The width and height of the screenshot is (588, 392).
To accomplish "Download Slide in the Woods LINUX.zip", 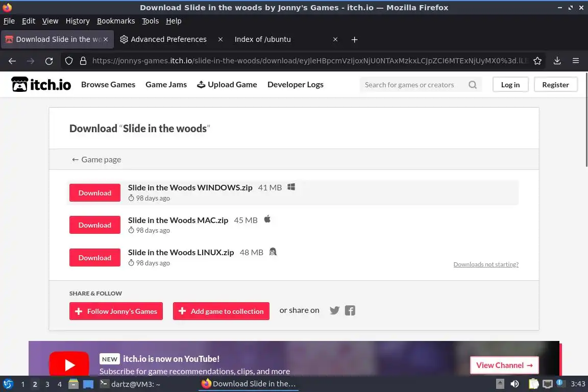I will [x=95, y=258].
